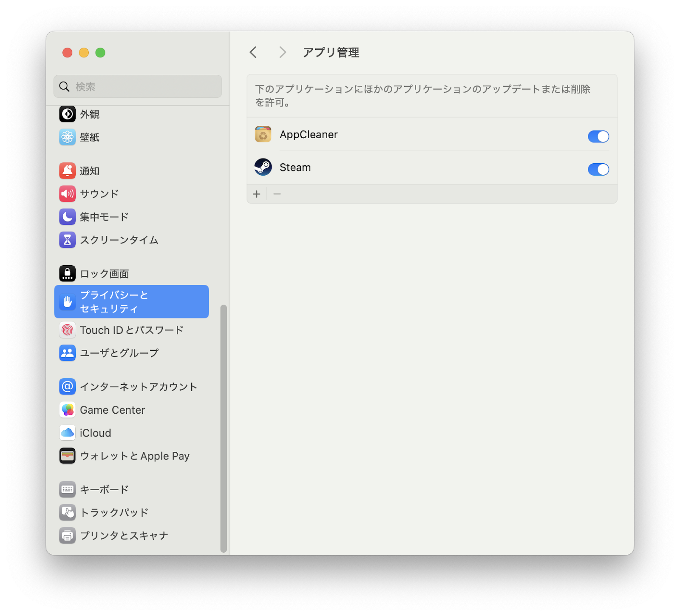Open Game Center sidebar label

pos(113,410)
